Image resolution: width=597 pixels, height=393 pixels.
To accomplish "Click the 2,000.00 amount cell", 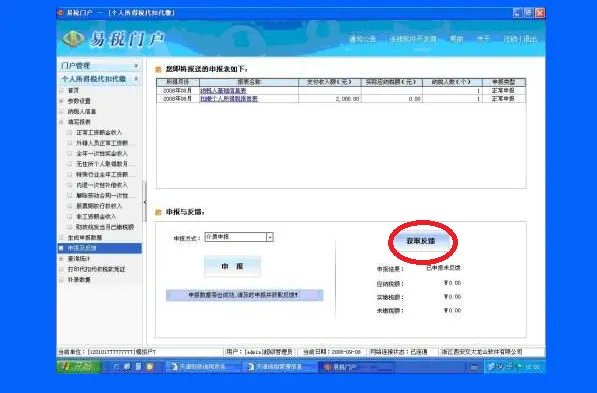I will [329, 99].
